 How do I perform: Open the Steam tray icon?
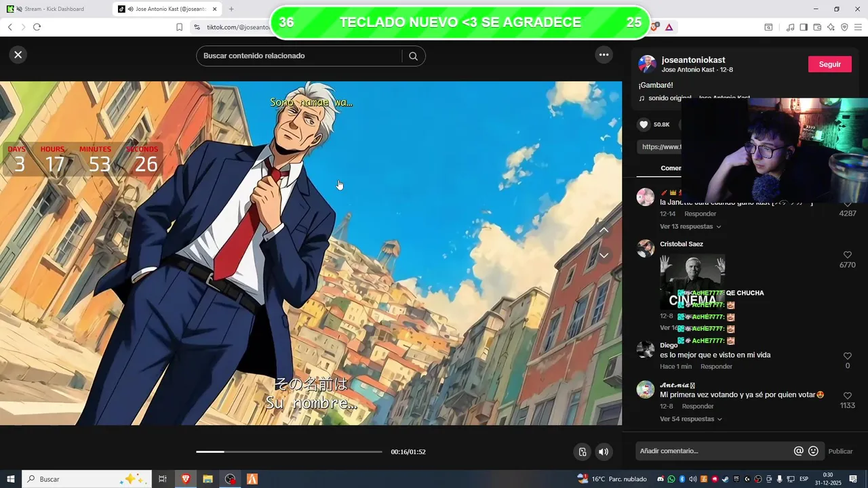[726, 479]
